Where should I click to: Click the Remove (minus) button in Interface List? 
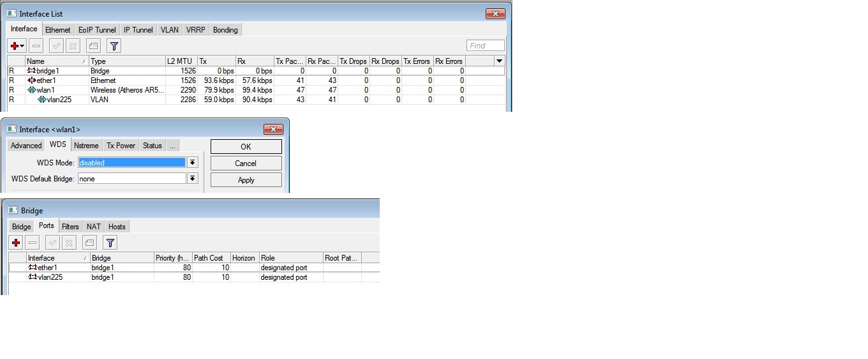tap(36, 46)
